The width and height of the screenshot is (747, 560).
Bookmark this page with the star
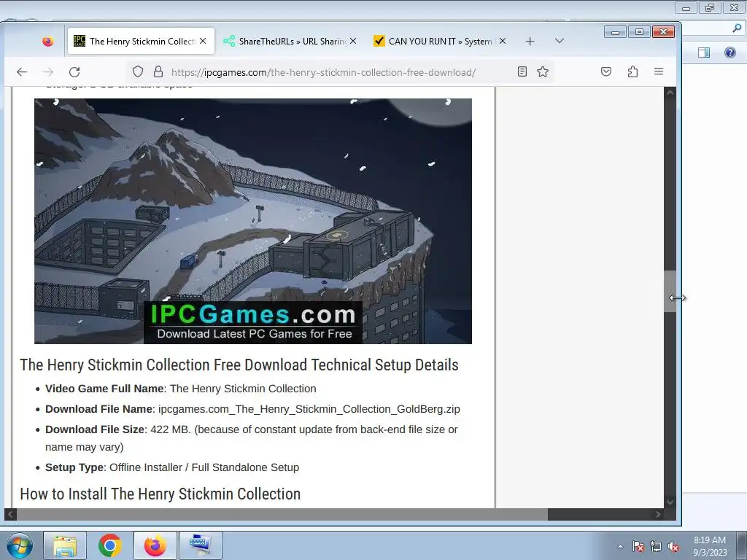pyautogui.click(x=543, y=72)
